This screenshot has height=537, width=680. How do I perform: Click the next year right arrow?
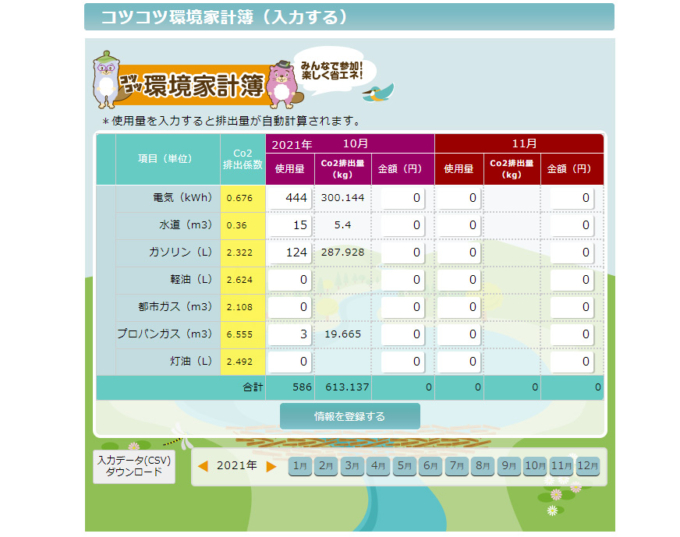pos(271,466)
